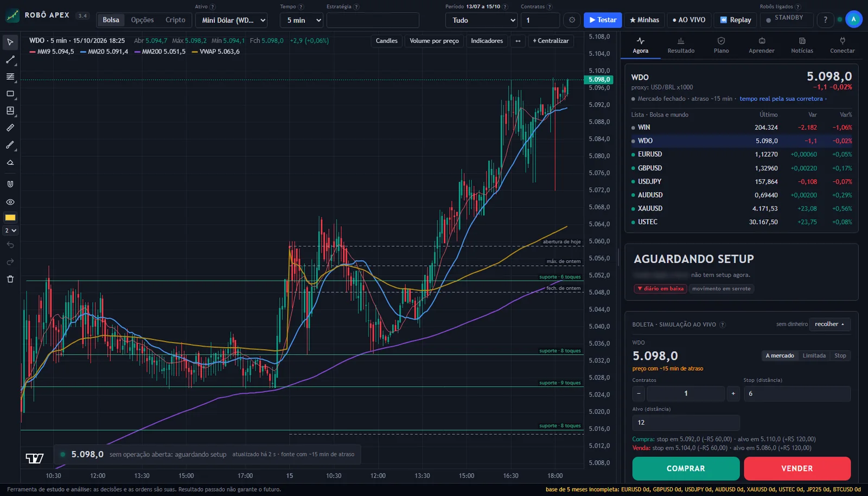Toggle Volume por preço overlay
This screenshot has width=868, height=496.
point(434,41)
